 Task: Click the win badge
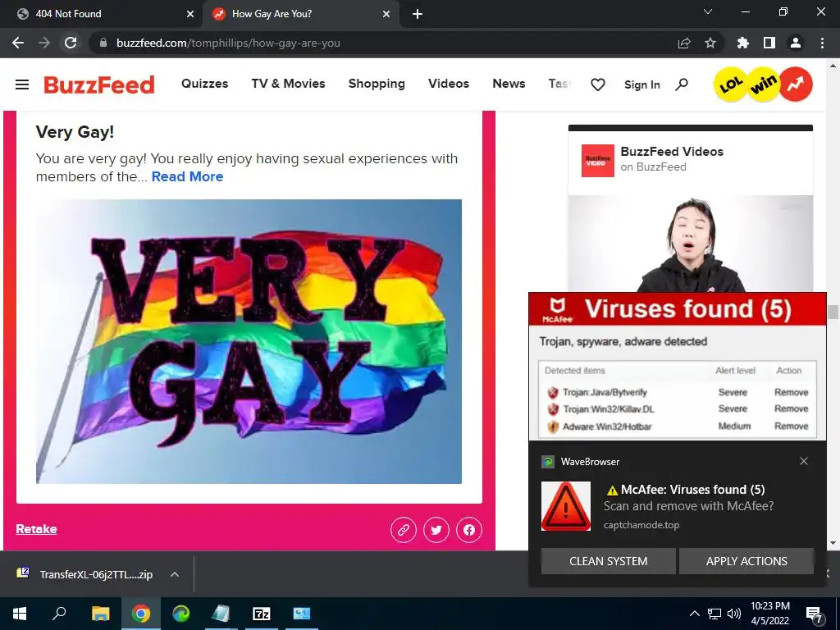tap(764, 84)
